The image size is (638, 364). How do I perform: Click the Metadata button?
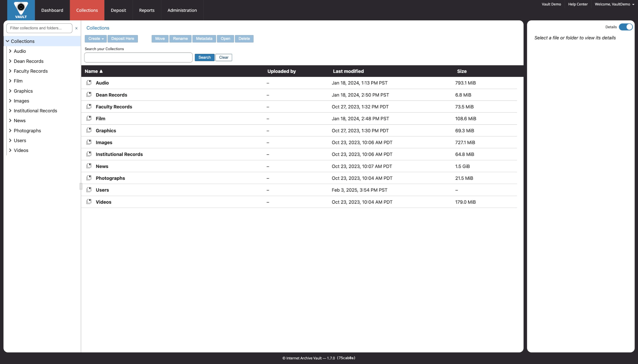pos(204,39)
